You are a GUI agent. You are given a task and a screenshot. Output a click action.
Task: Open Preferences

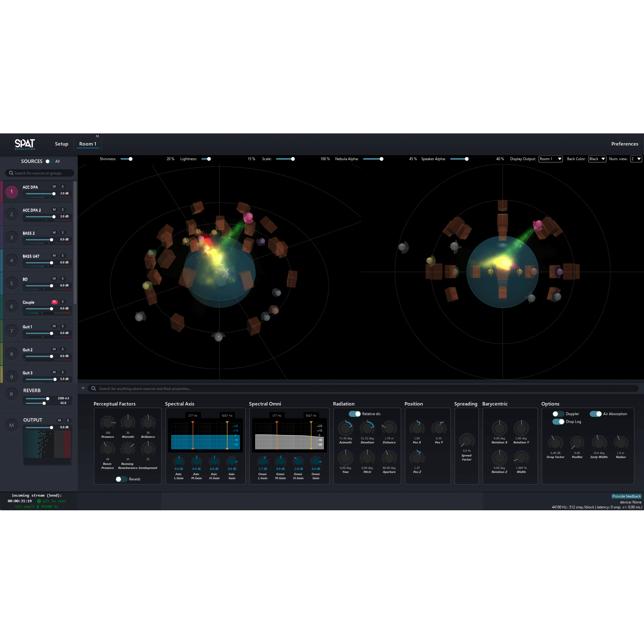tap(624, 144)
